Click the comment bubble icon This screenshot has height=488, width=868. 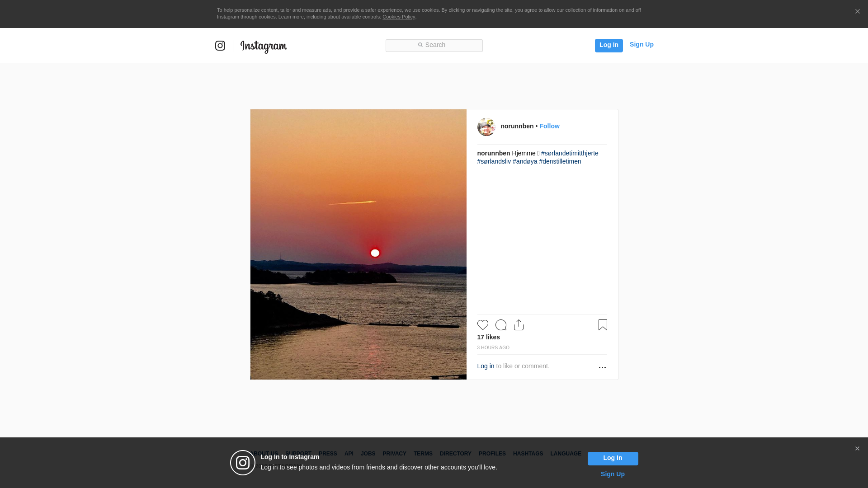tap(501, 325)
